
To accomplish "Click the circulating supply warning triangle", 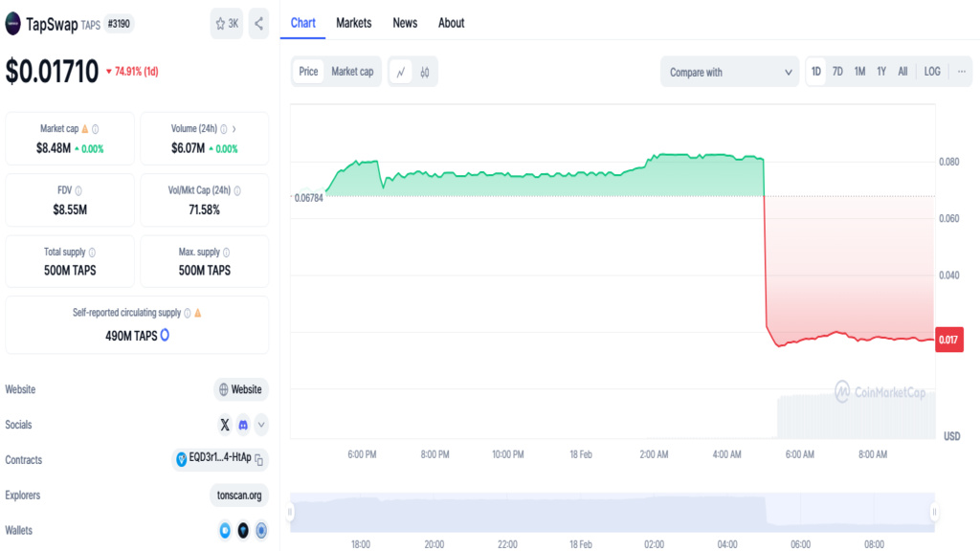I will [x=198, y=313].
